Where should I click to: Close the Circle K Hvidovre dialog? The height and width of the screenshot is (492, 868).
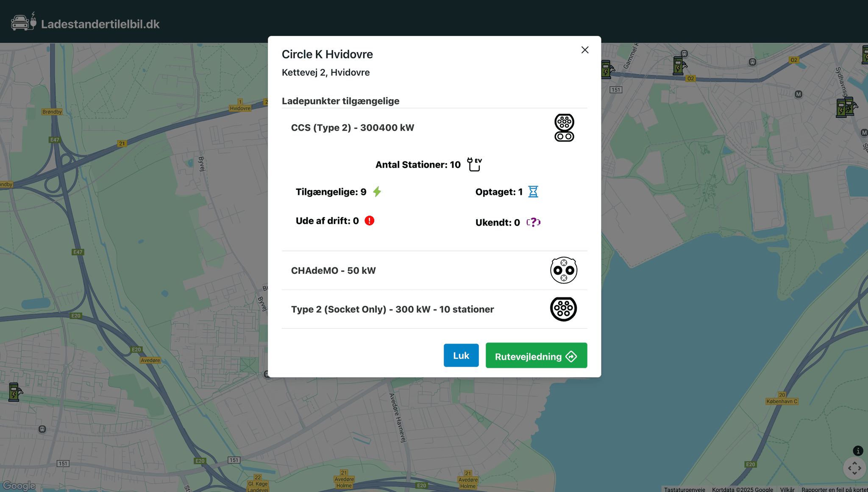pyautogui.click(x=585, y=50)
